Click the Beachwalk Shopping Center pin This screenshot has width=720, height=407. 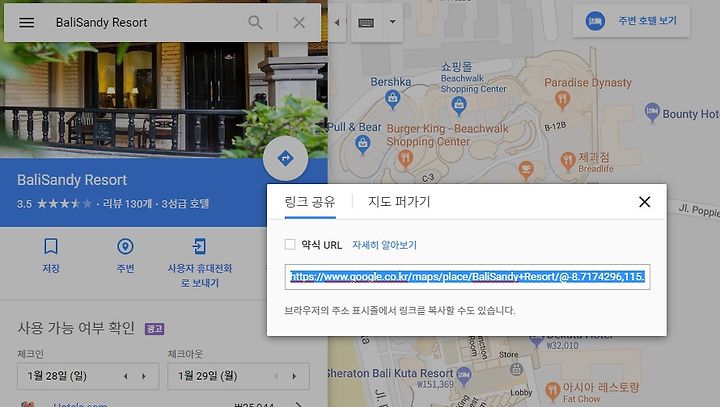pyautogui.click(x=459, y=107)
